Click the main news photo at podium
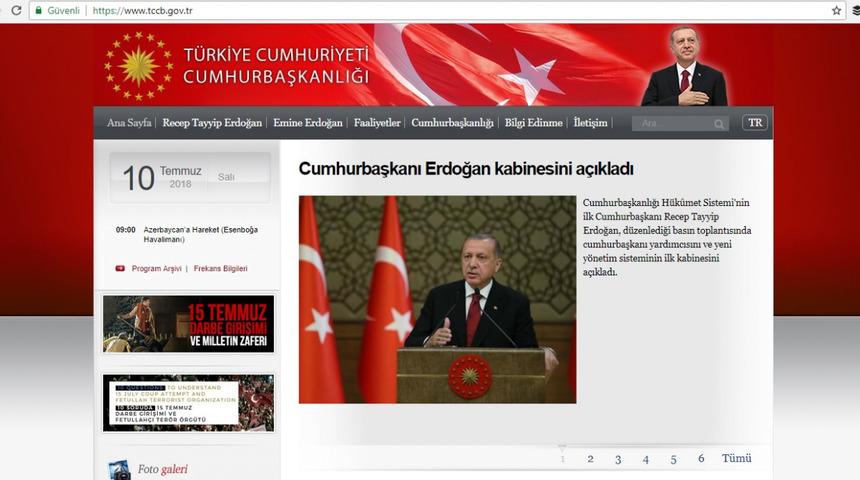Screen dimensions: 860x480 [438, 300]
